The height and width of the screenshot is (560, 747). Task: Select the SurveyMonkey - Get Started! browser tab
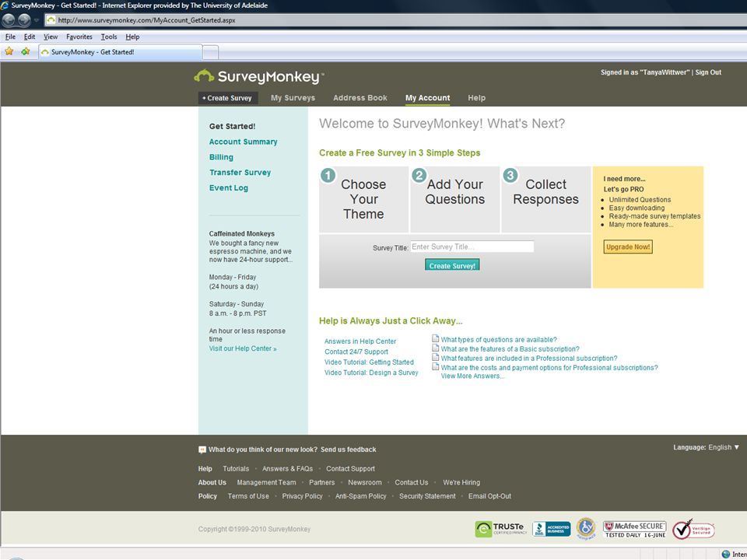pos(121,52)
